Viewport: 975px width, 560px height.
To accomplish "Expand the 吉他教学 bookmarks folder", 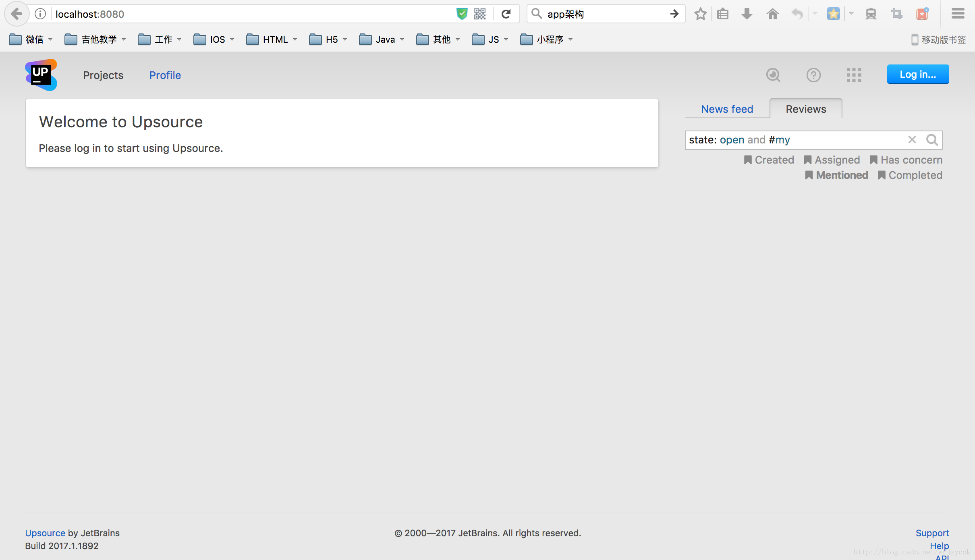I will point(95,39).
